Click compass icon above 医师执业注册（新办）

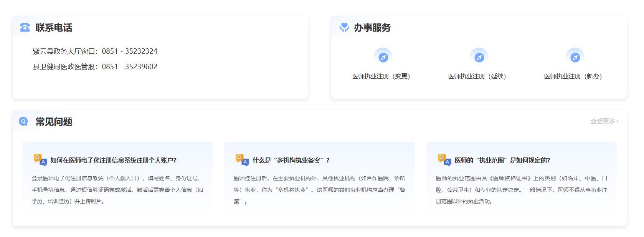[575, 58]
